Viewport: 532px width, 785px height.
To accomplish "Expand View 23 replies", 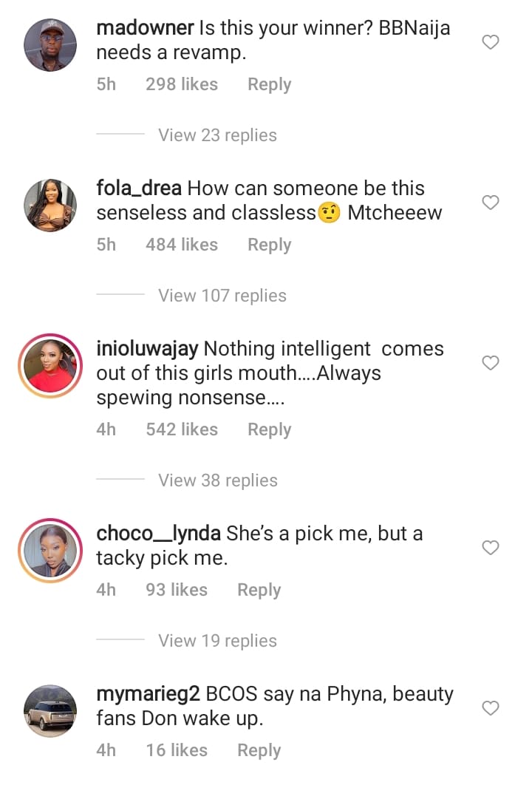I will click(x=217, y=135).
